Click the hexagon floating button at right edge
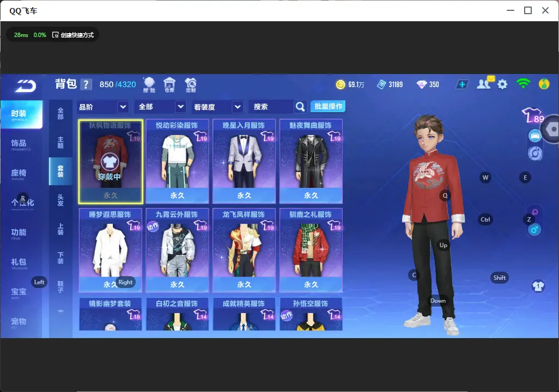Image resolution: width=559 pixels, height=392 pixels. [551, 129]
